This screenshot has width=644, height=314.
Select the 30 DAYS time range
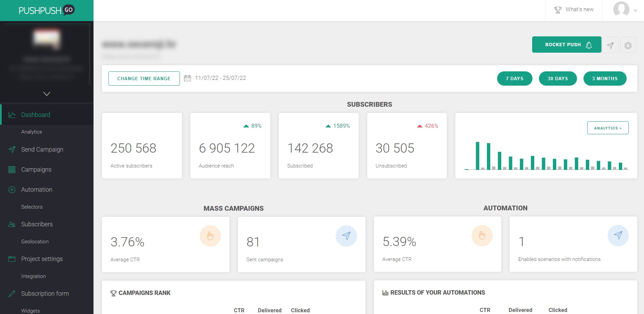tap(558, 78)
